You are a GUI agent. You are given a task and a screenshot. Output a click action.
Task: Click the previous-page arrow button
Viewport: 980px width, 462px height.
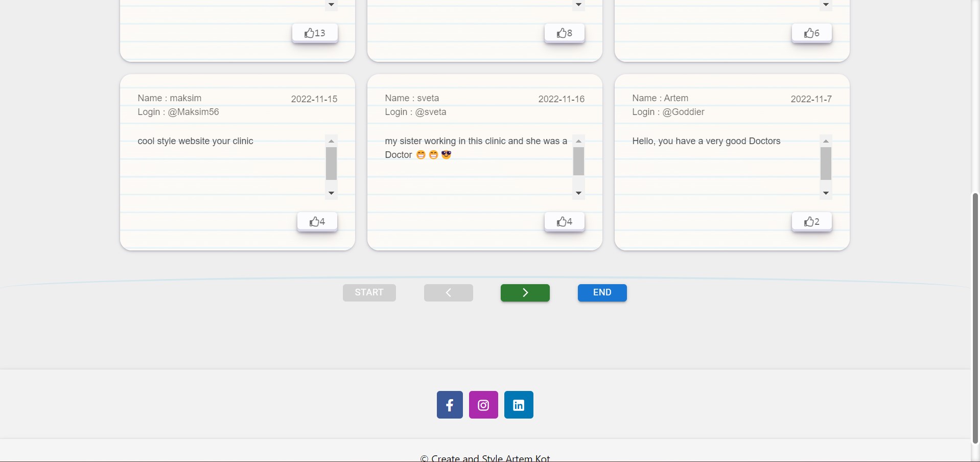pos(448,292)
